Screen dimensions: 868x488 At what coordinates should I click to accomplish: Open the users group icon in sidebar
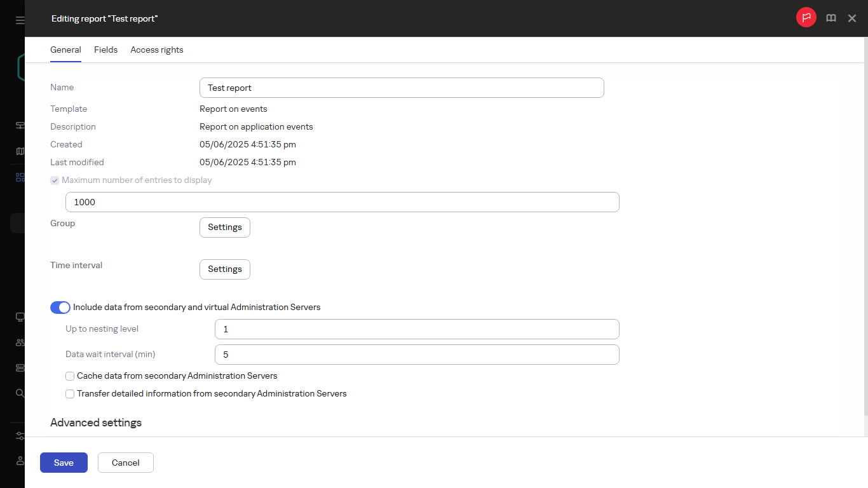coord(20,342)
